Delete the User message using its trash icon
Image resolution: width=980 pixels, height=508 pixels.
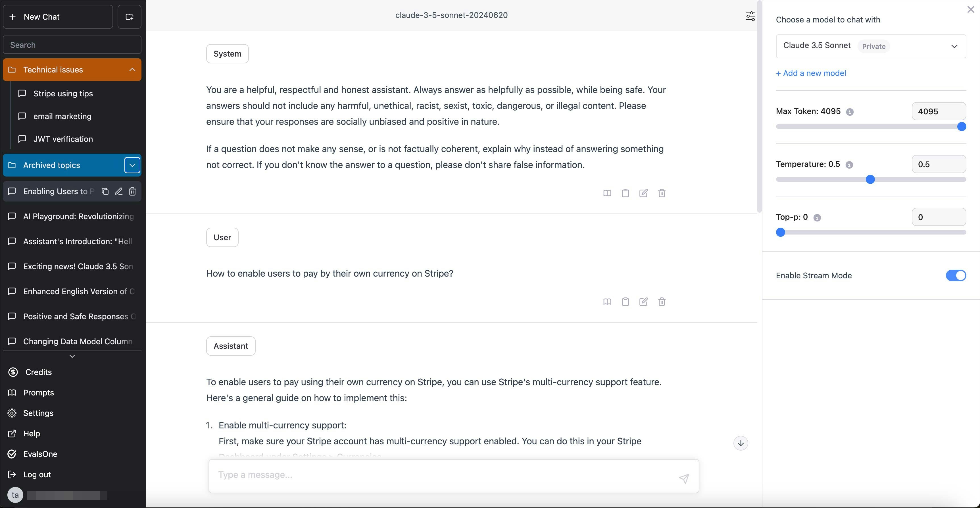click(x=662, y=302)
